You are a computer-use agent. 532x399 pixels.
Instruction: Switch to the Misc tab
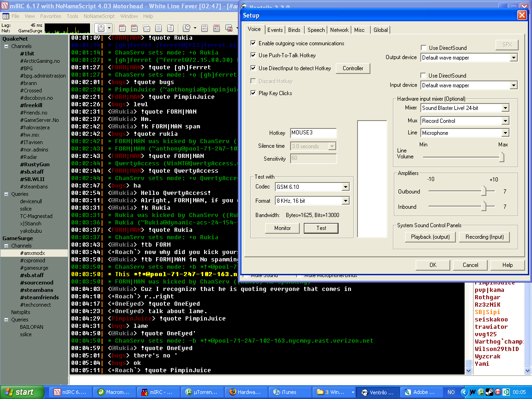(x=359, y=30)
